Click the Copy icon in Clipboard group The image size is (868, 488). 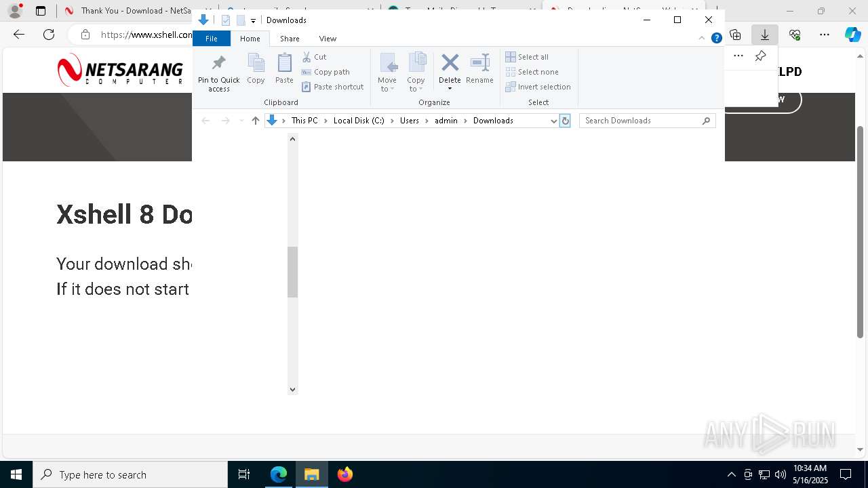[256, 68]
